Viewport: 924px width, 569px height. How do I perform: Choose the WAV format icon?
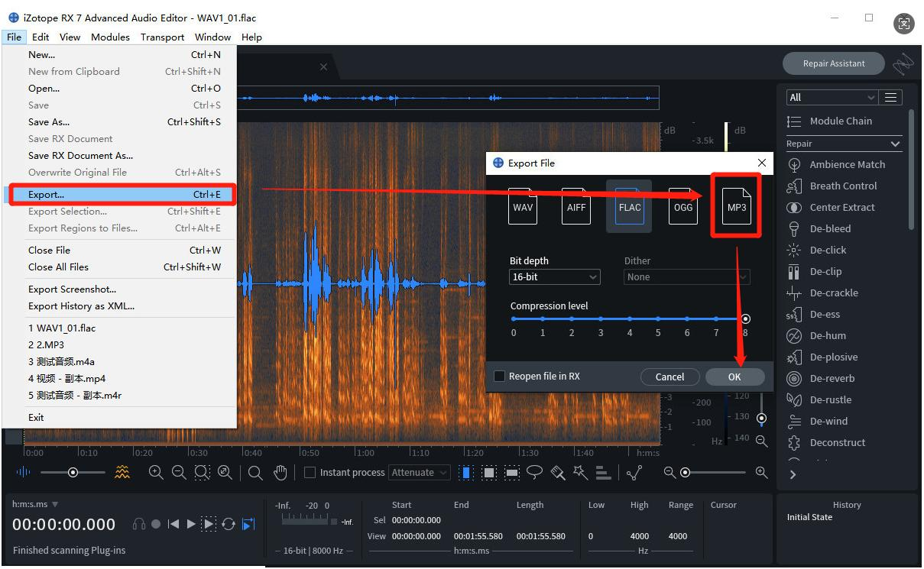[523, 206]
